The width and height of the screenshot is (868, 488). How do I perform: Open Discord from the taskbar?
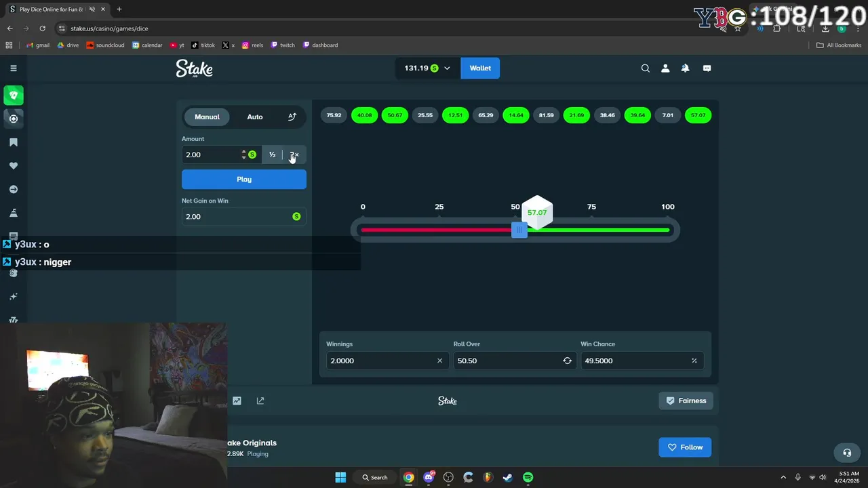pyautogui.click(x=429, y=477)
